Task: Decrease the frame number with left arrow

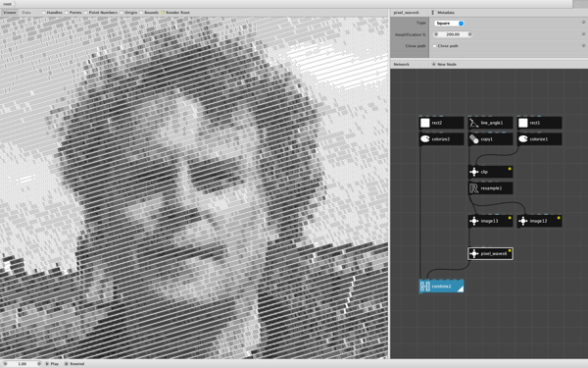Action: point(5,364)
